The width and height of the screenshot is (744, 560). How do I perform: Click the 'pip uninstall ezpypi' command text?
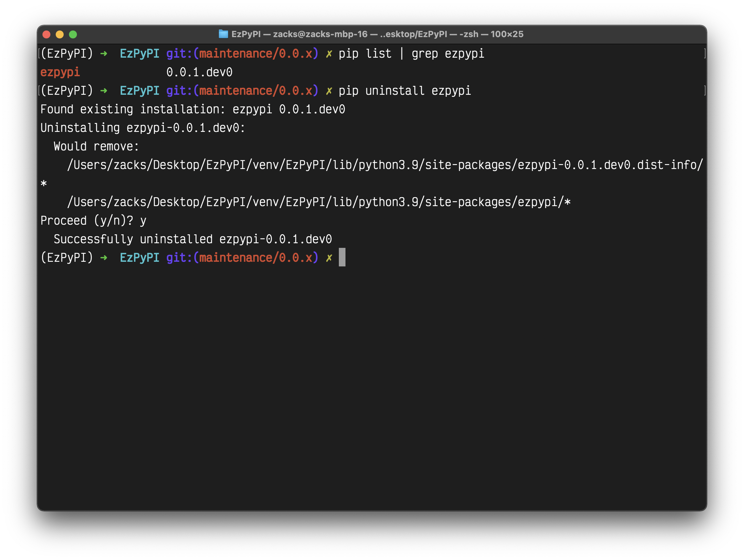coord(404,91)
